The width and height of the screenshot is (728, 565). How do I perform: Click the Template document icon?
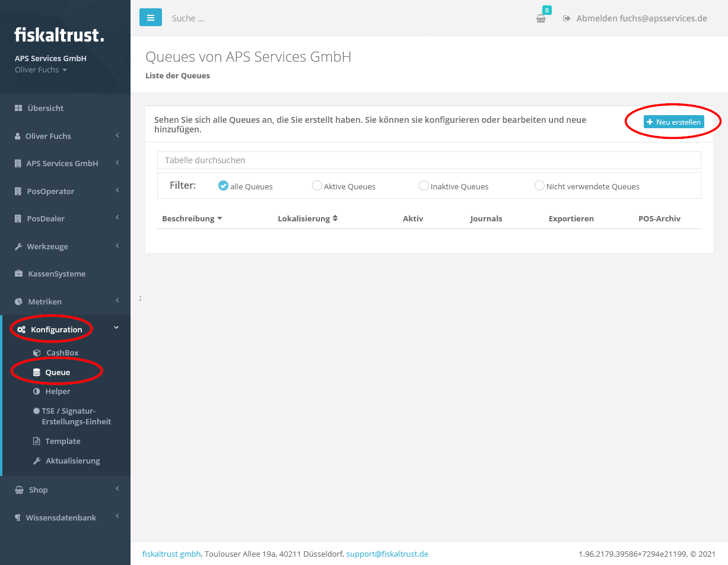click(37, 441)
